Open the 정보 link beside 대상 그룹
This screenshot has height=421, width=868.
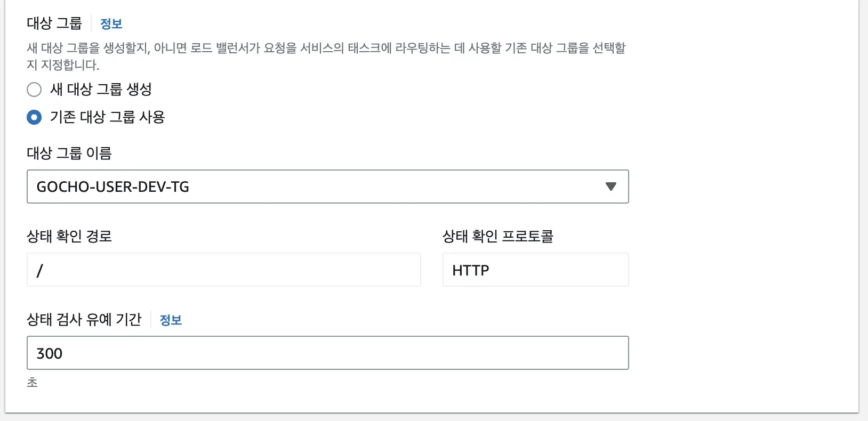(x=111, y=24)
